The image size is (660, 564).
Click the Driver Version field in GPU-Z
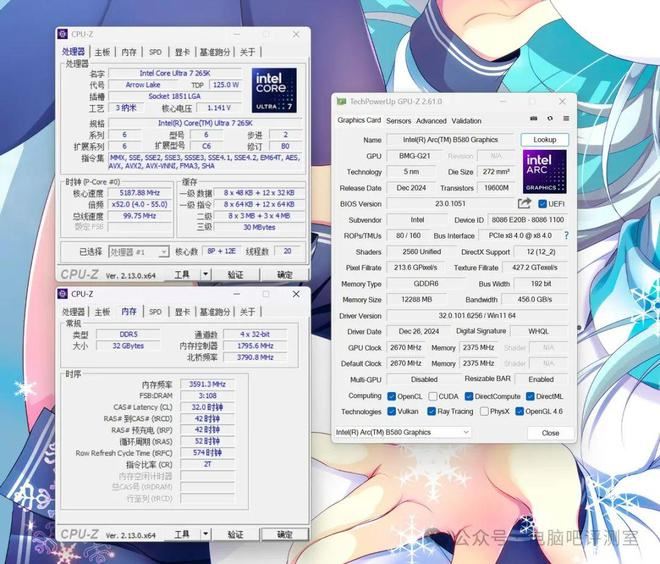(x=477, y=316)
